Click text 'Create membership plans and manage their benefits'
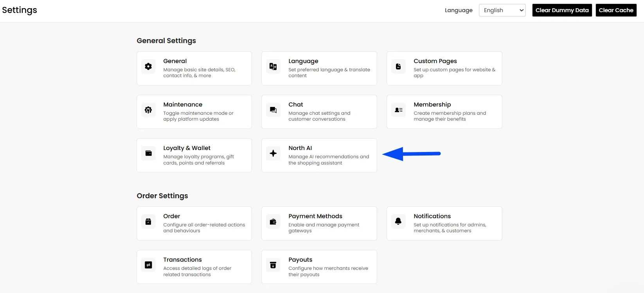The image size is (644, 293). click(x=450, y=116)
